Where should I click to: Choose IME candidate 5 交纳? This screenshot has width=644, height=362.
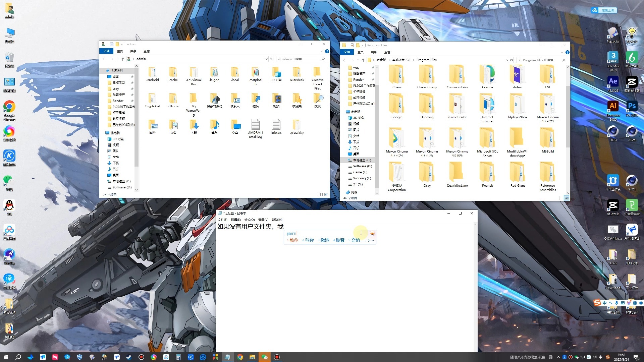pyautogui.click(x=354, y=240)
